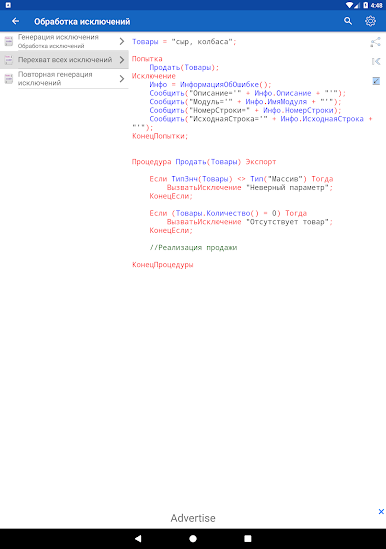This screenshot has width=386, height=549.
Task: Tap the back arrow in header
Action: pyautogui.click(x=15, y=21)
